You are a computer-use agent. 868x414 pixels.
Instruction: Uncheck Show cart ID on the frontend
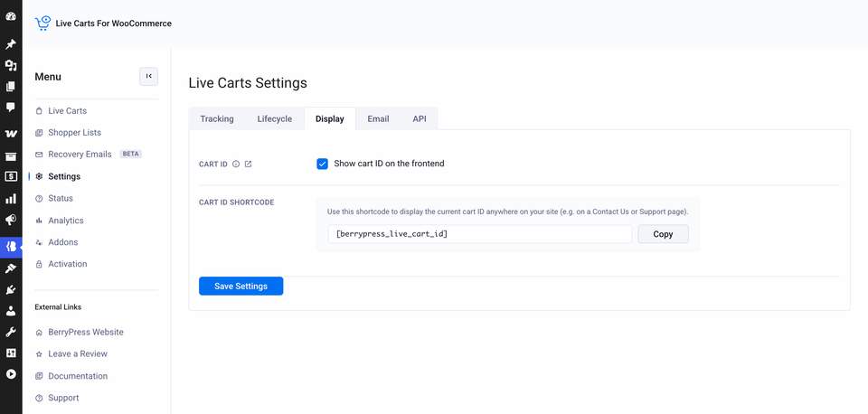(x=322, y=164)
